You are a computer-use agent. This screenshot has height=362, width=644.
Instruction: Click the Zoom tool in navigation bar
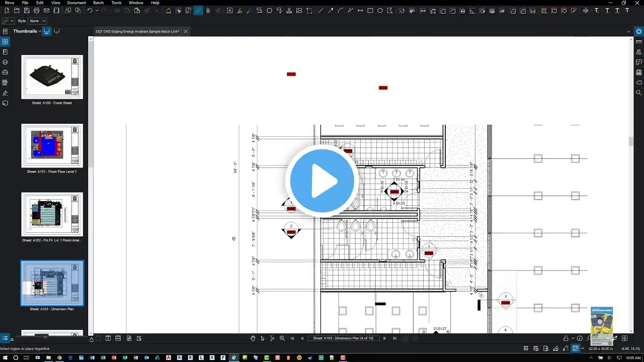point(282,338)
